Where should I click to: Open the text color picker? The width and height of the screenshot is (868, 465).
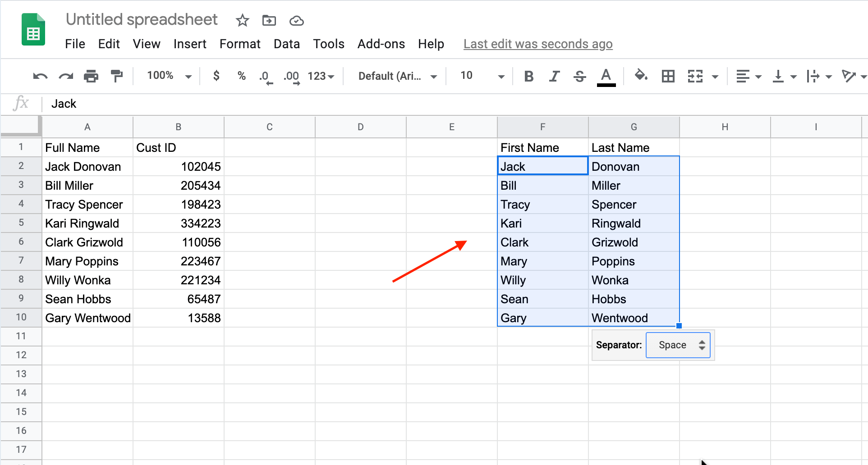pos(606,76)
